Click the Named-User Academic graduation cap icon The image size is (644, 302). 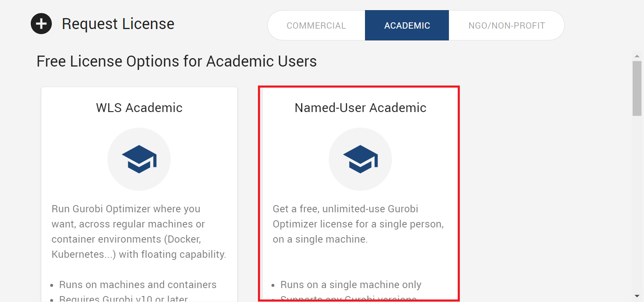(360, 159)
